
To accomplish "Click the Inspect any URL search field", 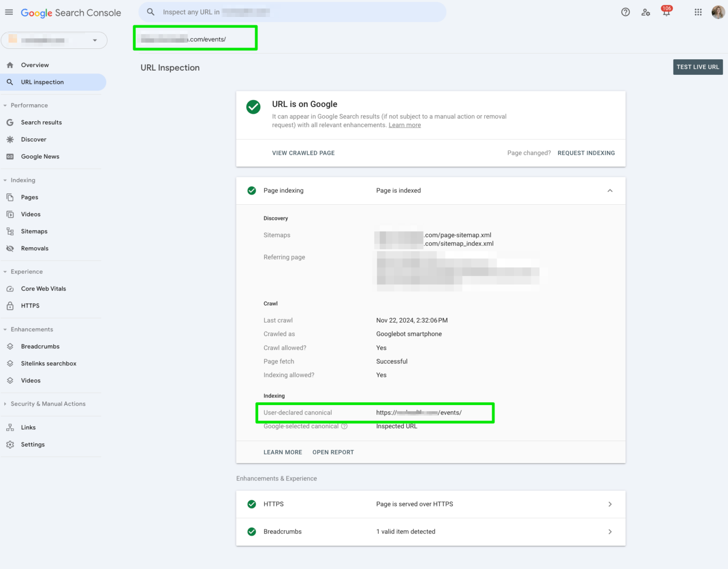I will pyautogui.click(x=292, y=12).
